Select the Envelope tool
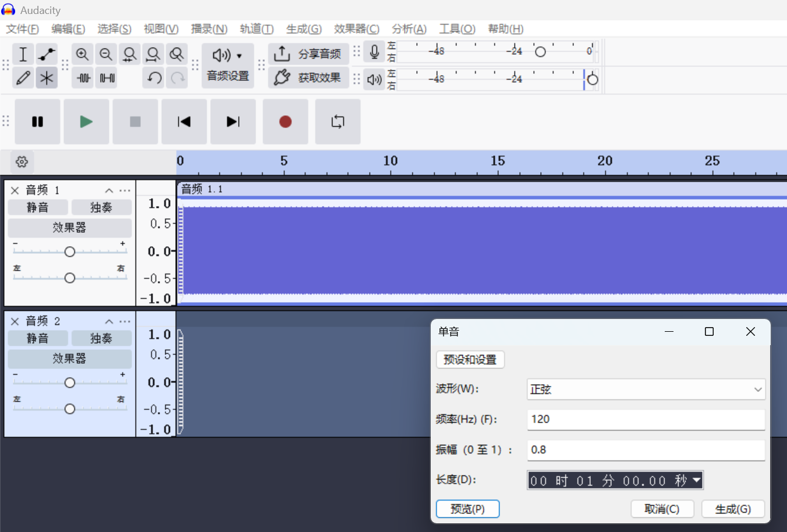Image resolution: width=787 pixels, height=532 pixels. [47, 54]
